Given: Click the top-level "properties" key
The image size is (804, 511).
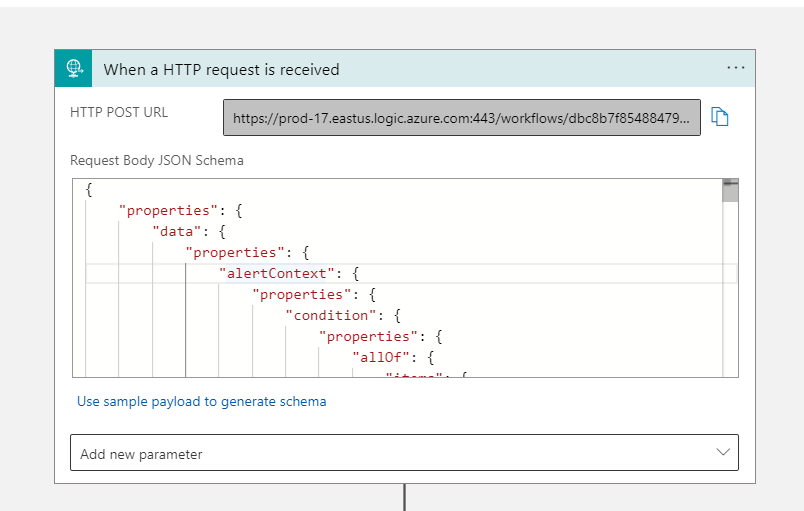Looking at the screenshot, I should pos(165,210).
